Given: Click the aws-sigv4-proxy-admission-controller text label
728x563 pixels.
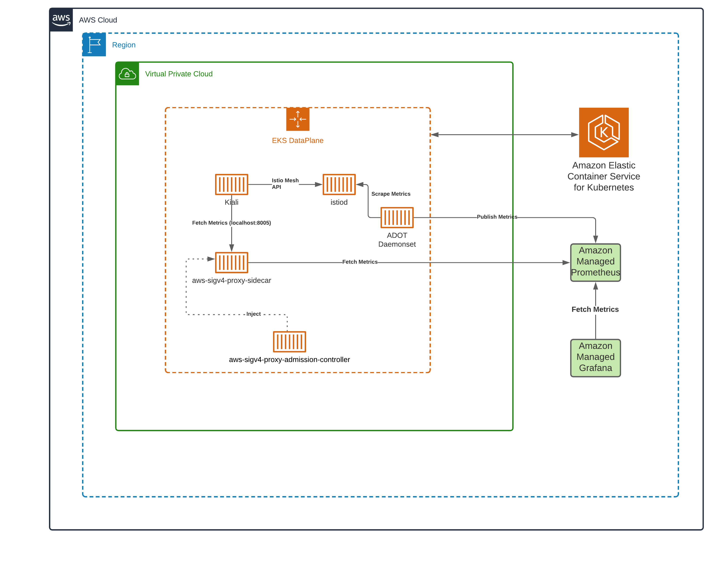Looking at the screenshot, I should (x=289, y=359).
